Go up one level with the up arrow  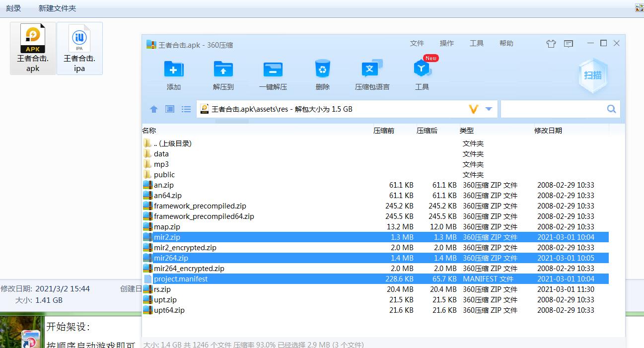point(154,109)
